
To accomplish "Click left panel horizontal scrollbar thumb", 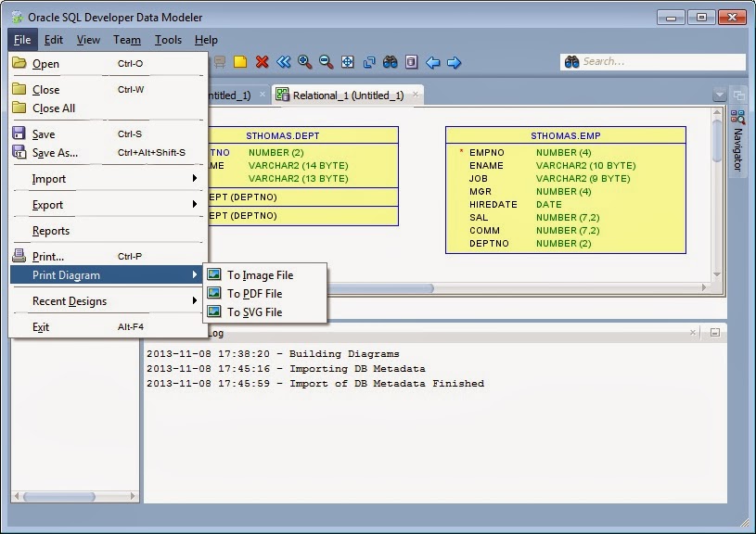I will [x=59, y=496].
